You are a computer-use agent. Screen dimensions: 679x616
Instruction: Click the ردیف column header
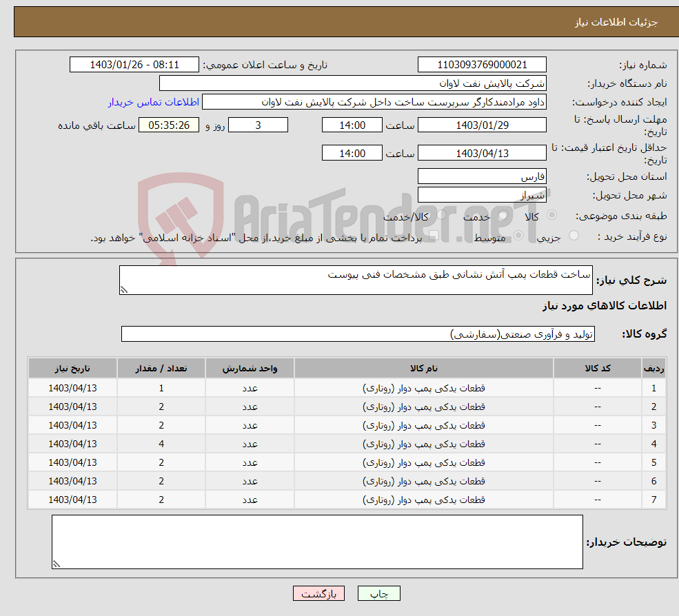[653, 369]
